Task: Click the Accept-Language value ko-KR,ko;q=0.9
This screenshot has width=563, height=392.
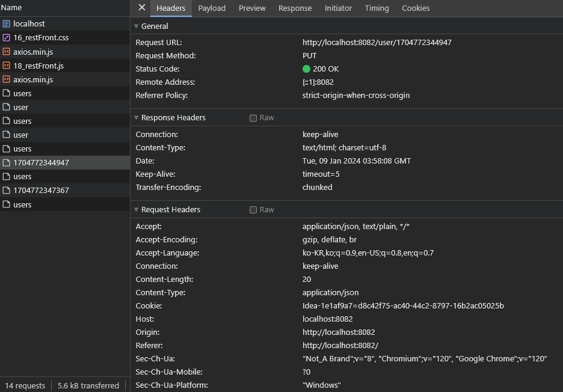Action: (x=368, y=253)
